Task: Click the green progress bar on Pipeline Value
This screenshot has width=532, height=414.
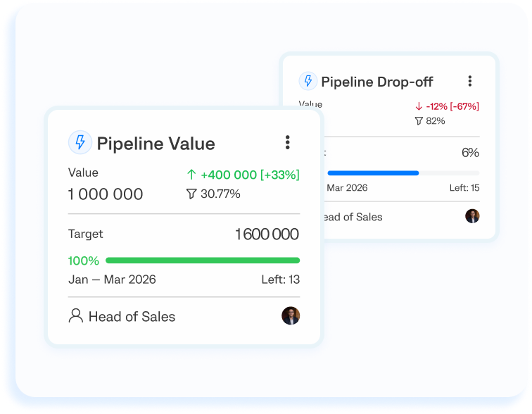Action: 203,261
